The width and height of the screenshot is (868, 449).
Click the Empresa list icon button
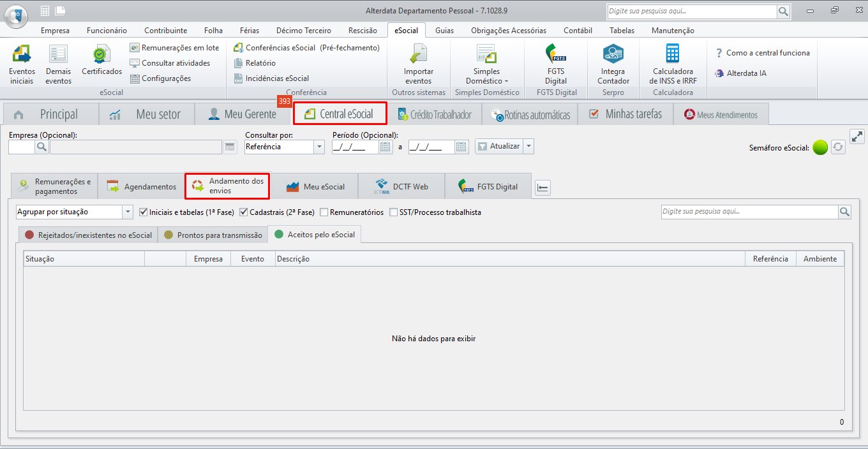[230, 147]
